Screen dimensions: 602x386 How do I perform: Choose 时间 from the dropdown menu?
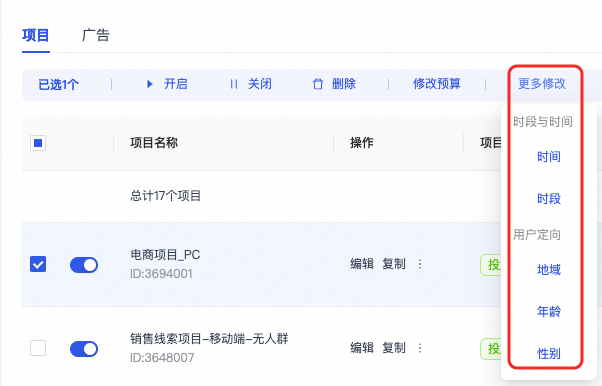pyautogui.click(x=549, y=157)
